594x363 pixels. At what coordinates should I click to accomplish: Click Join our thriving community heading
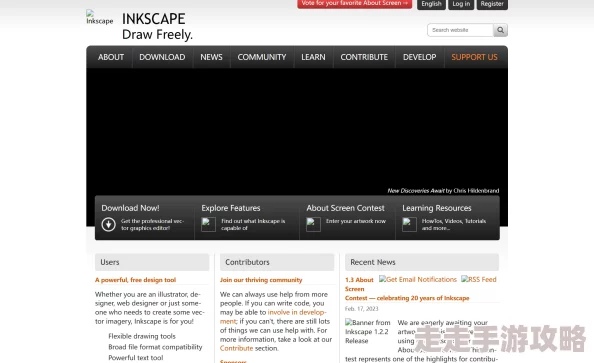pyautogui.click(x=261, y=280)
